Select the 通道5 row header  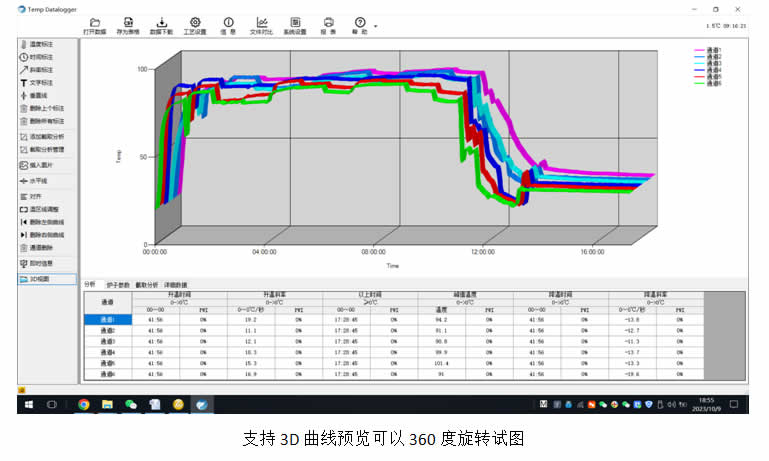pyautogui.click(x=108, y=363)
